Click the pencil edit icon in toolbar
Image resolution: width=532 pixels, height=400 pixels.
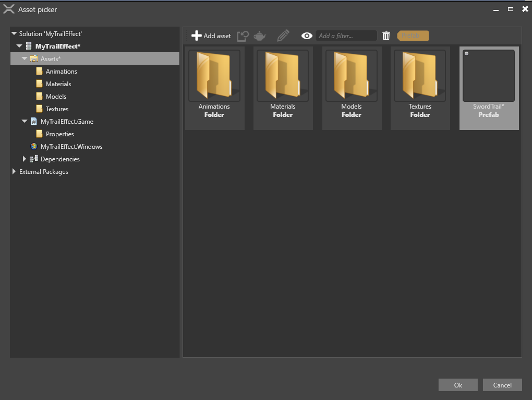pos(283,36)
